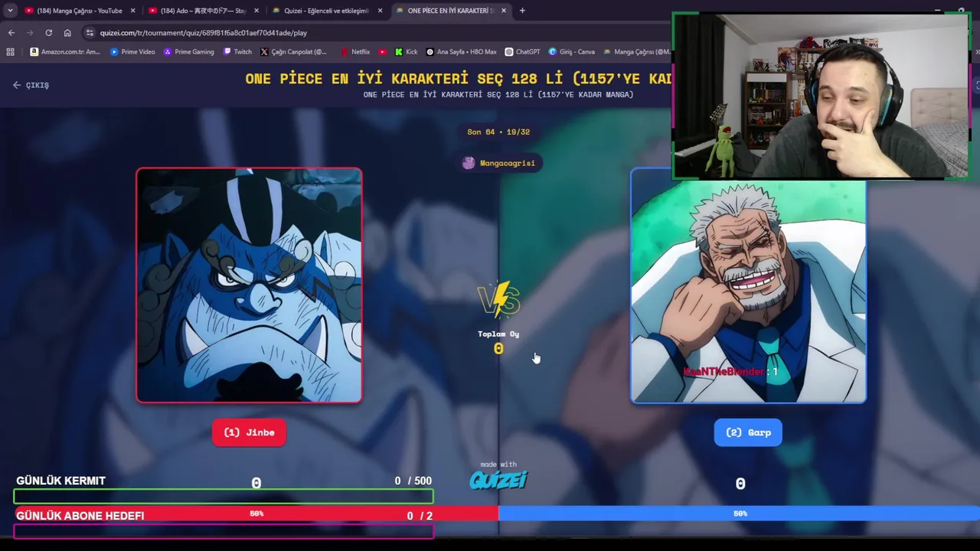Click the ÇIKIŞ exit button
The width and height of the screenshot is (980, 551).
[x=31, y=85]
